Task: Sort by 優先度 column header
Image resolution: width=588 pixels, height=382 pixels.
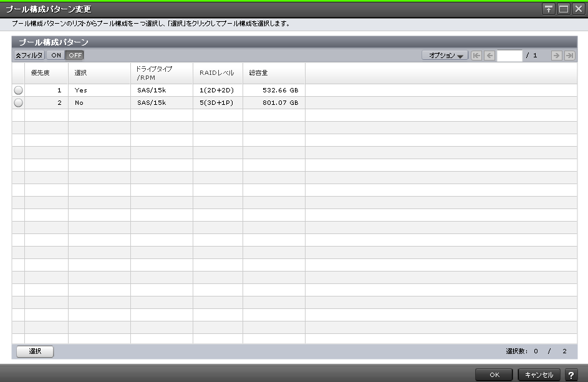Action: point(47,73)
